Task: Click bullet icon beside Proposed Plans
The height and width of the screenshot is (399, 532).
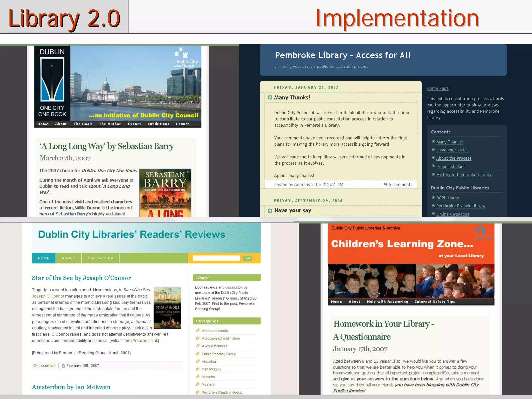Action: (x=433, y=166)
